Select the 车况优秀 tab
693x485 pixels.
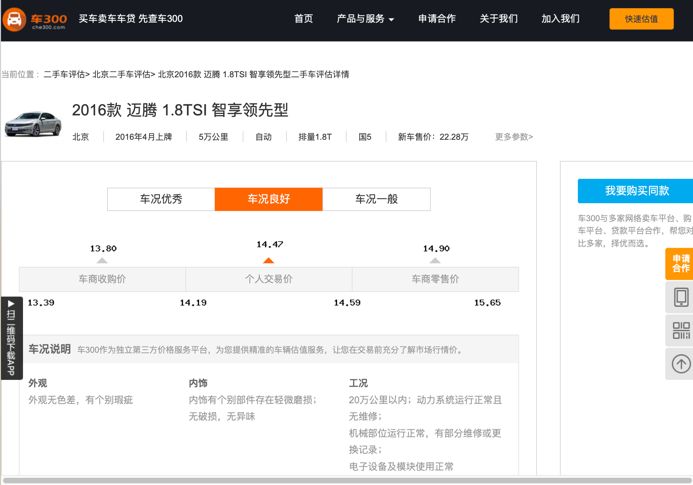pyautogui.click(x=161, y=199)
